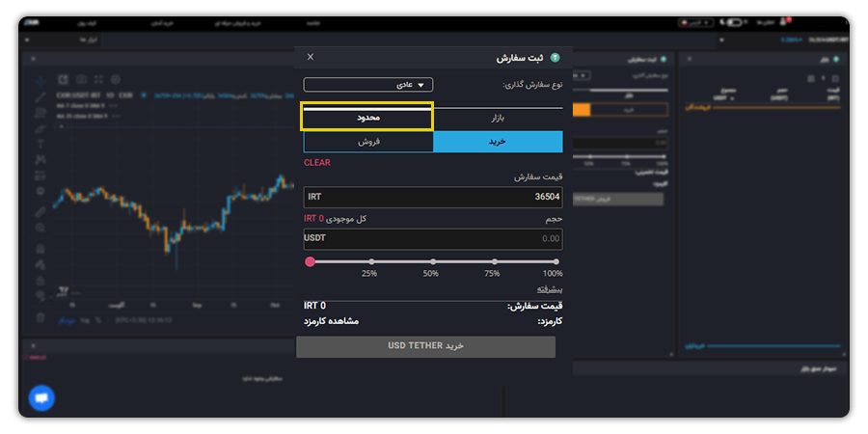This screenshot has height=434, width=868.
Task: Toggle the dark mode switch in header
Action: point(734,23)
